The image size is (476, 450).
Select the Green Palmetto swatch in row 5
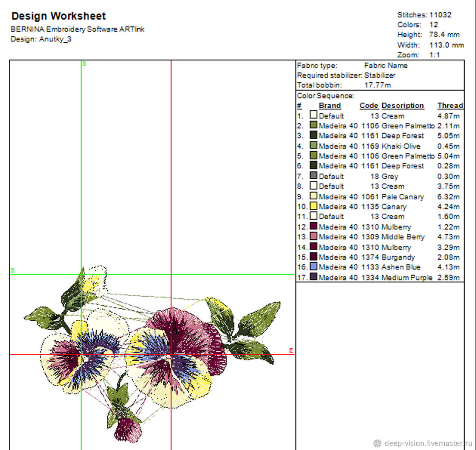(313, 155)
